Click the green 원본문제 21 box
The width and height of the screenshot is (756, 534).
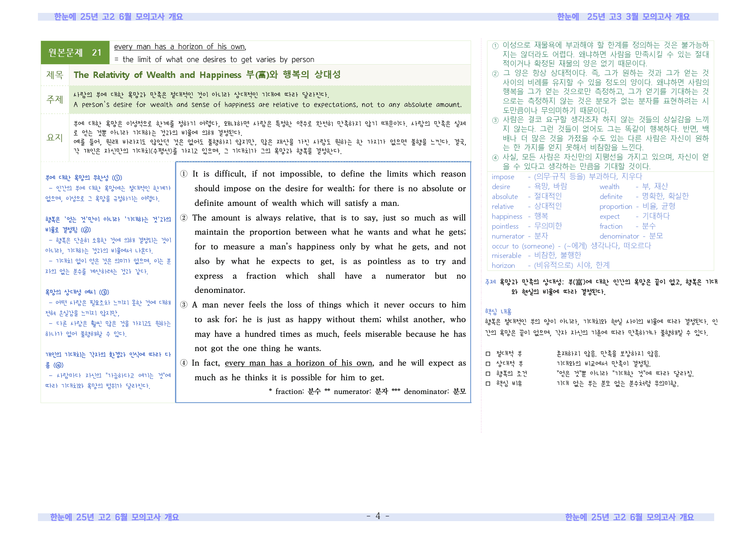[x=75, y=53]
